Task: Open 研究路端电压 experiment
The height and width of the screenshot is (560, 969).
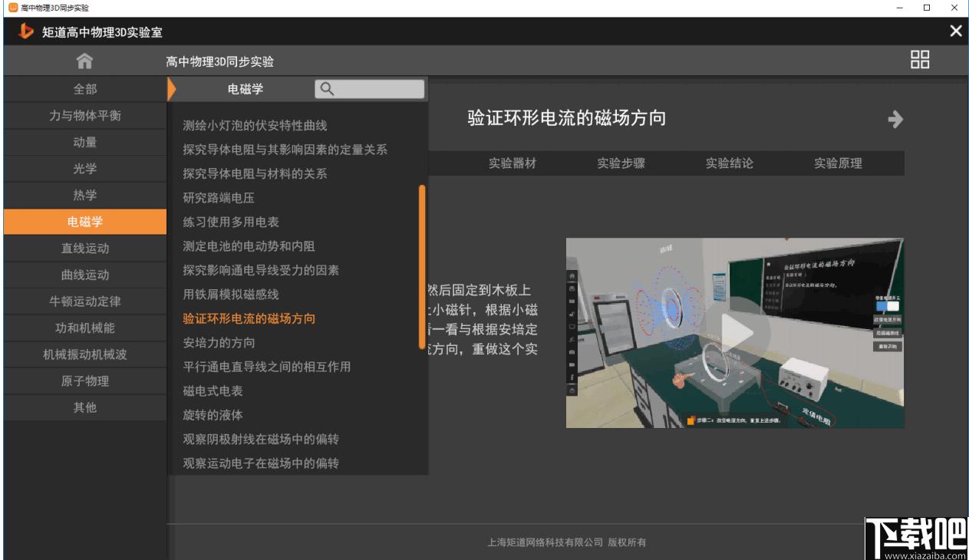Action: click(x=219, y=198)
